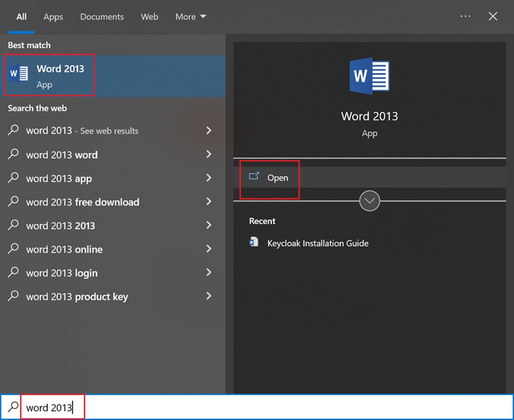The height and width of the screenshot is (420, 514).
Task: Expand the More dropdown
Action: click(x=190, y=17)
